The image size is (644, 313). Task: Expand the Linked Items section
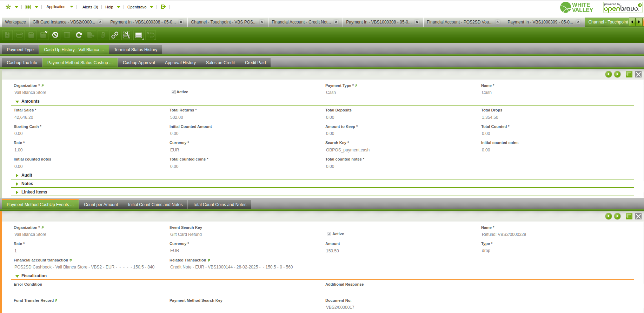(x=17, y=192)
